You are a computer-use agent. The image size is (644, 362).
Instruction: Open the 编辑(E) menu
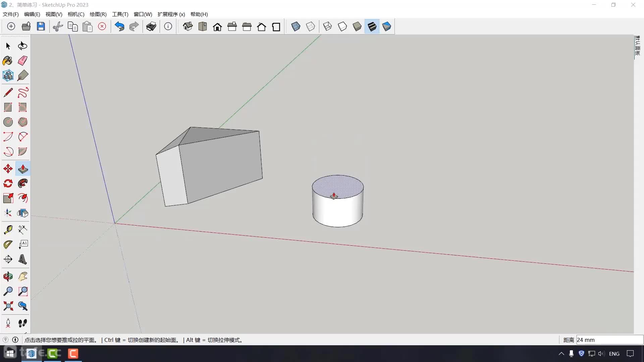tap(32, 14)
